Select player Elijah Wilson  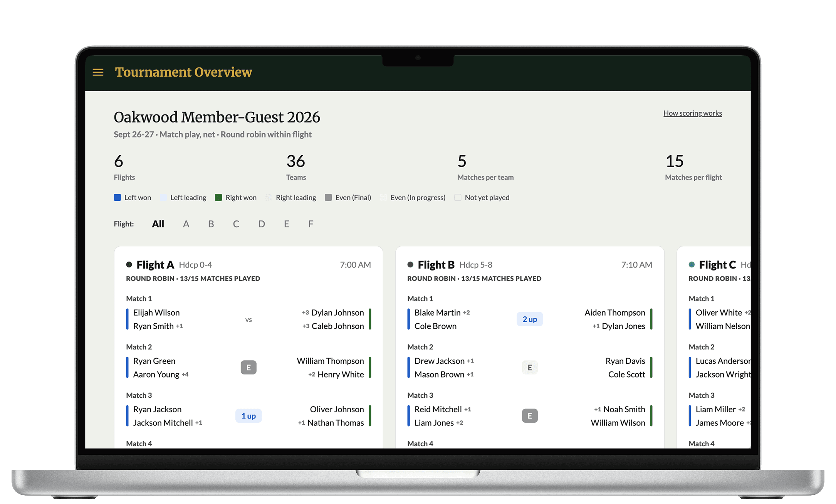pos(156,312)
